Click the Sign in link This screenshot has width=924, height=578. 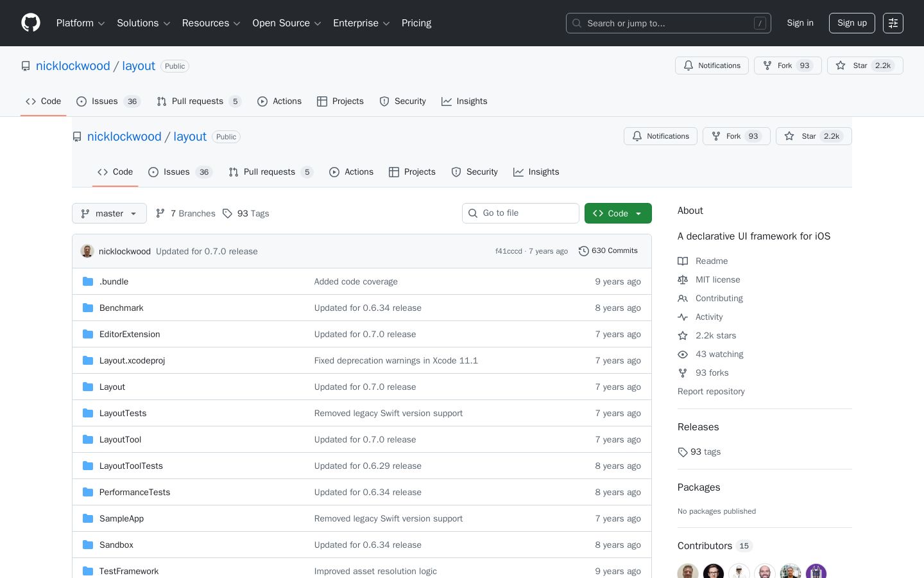pos(800,23)
